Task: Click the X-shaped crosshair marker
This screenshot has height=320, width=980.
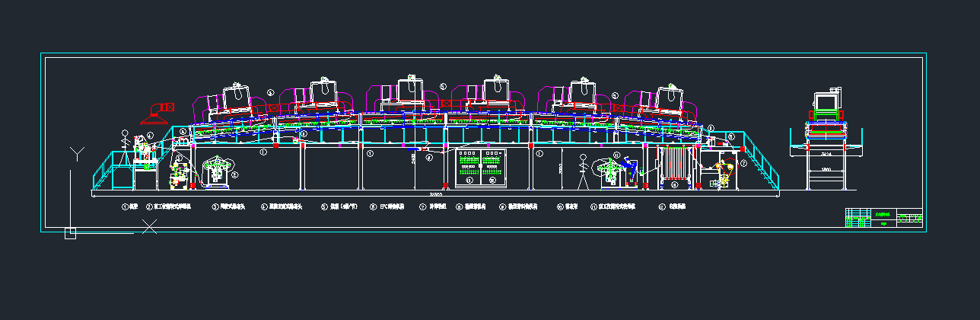Action: (x=150, y=226)
